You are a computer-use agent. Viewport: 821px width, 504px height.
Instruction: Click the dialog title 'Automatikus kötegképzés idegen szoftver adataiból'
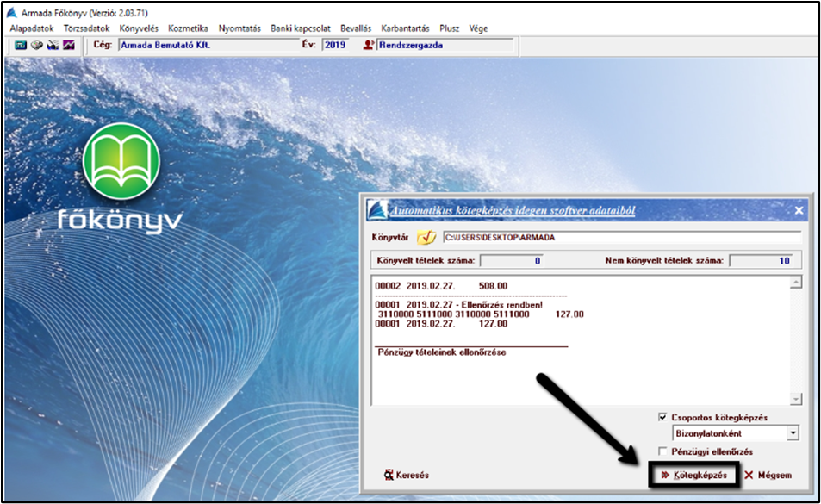pyautogui.click(x=513, y=210)
